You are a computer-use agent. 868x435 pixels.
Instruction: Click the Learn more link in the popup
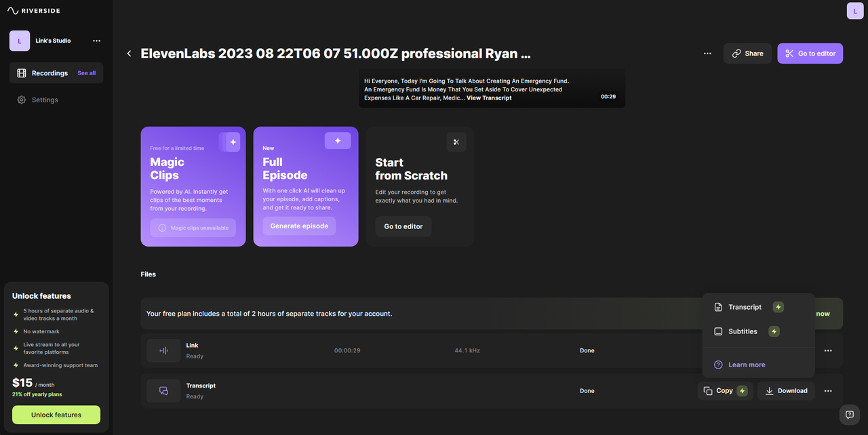(747, 365)
